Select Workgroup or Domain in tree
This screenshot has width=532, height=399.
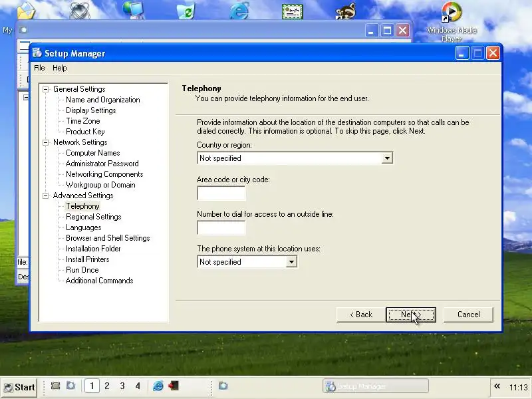(x=100, y=185)
